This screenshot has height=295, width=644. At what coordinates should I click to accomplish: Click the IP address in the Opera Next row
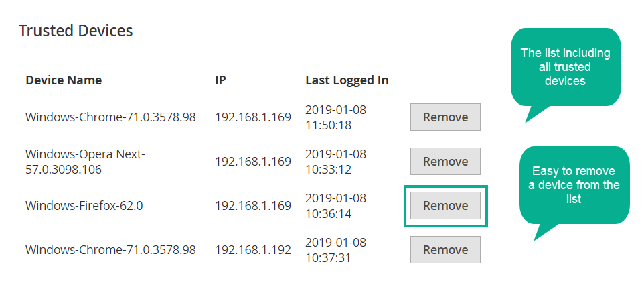pos(253,162)
